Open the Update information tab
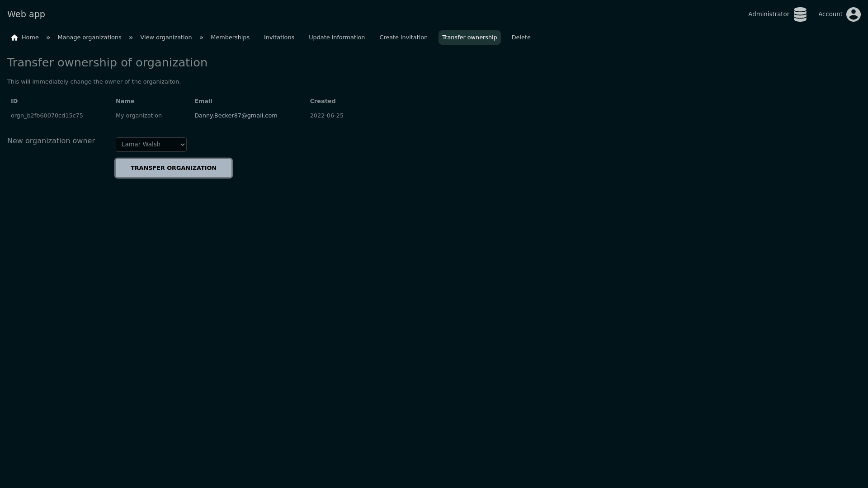Image resolution: width=868 pixels, height=488 pixels. click(336, 38)
